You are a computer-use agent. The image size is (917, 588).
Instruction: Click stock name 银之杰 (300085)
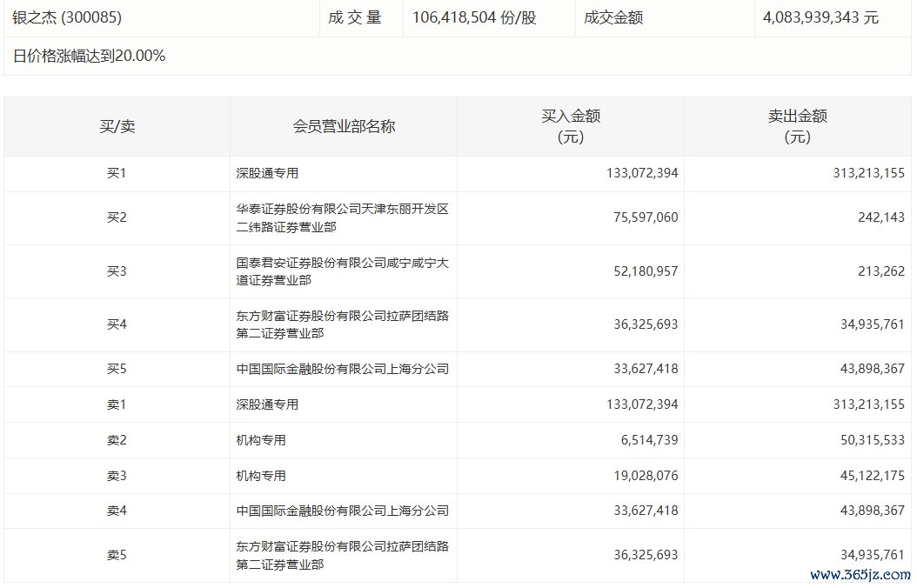(x=67, y=17)
